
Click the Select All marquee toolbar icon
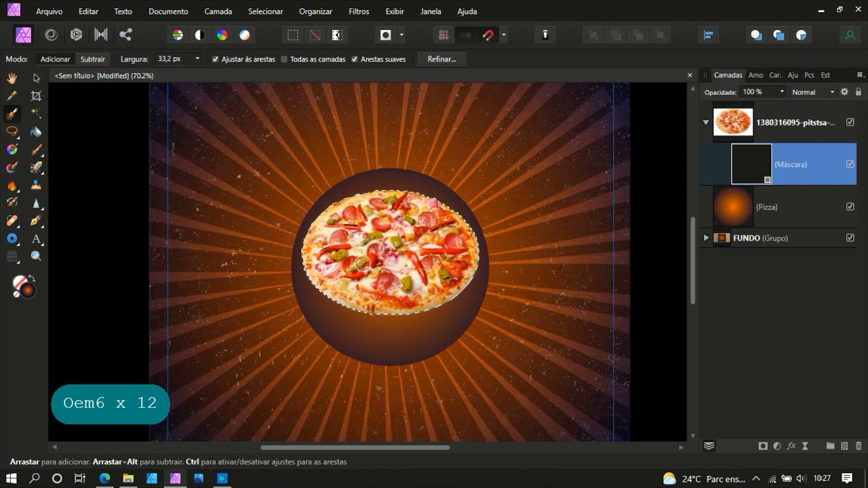click(x=293, y=35)
